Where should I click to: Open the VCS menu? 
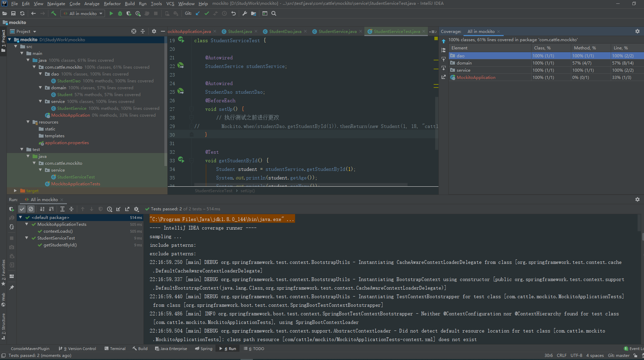pyautogui.click(x=170, y=3)
